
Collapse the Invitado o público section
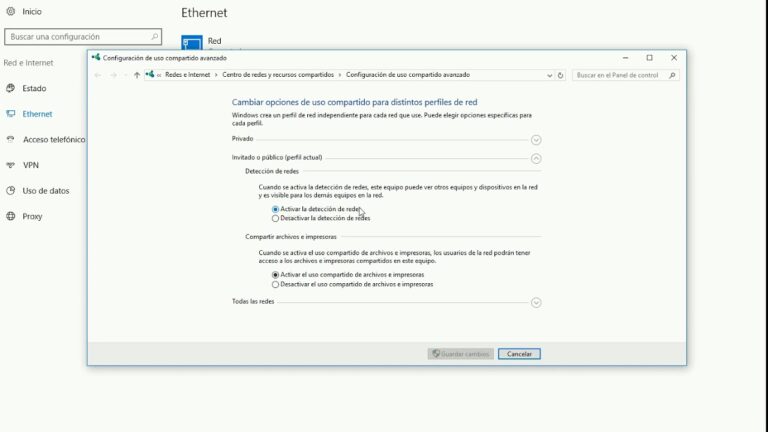(x=536, y=158)
